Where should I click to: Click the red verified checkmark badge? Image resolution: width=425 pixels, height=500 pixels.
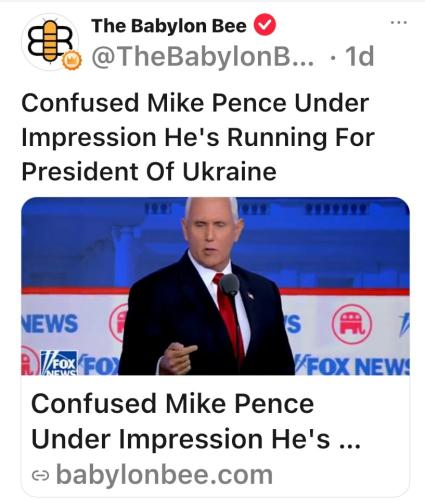pyautogui.click(x=265, y=24)
